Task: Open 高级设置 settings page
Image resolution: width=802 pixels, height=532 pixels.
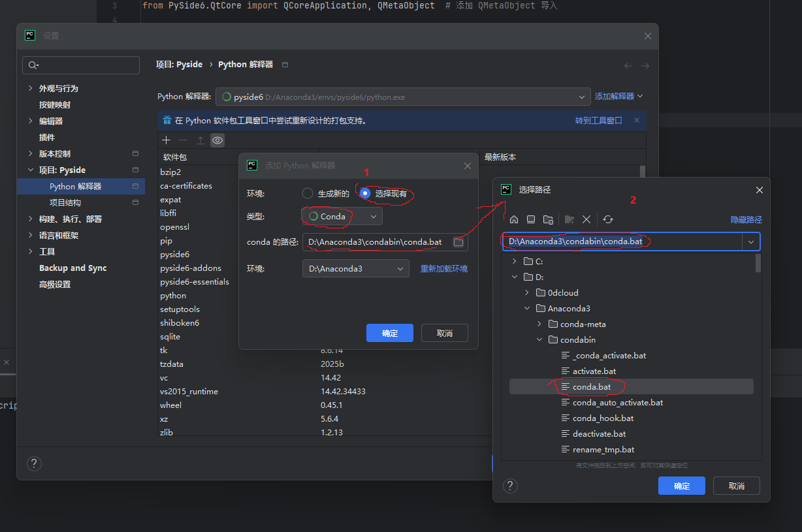Action: pos(55,285)
